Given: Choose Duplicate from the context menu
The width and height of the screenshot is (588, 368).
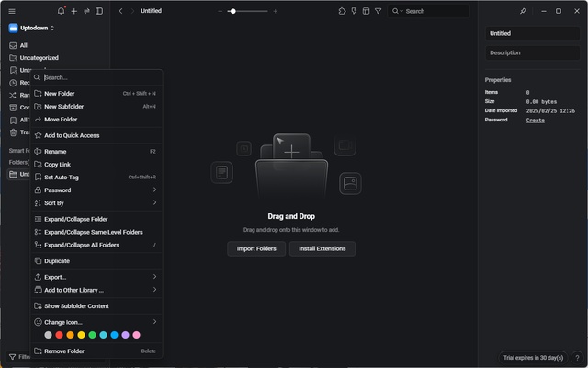Looking at the screenshot, I should pyautogui.click(x=96, y=261).
